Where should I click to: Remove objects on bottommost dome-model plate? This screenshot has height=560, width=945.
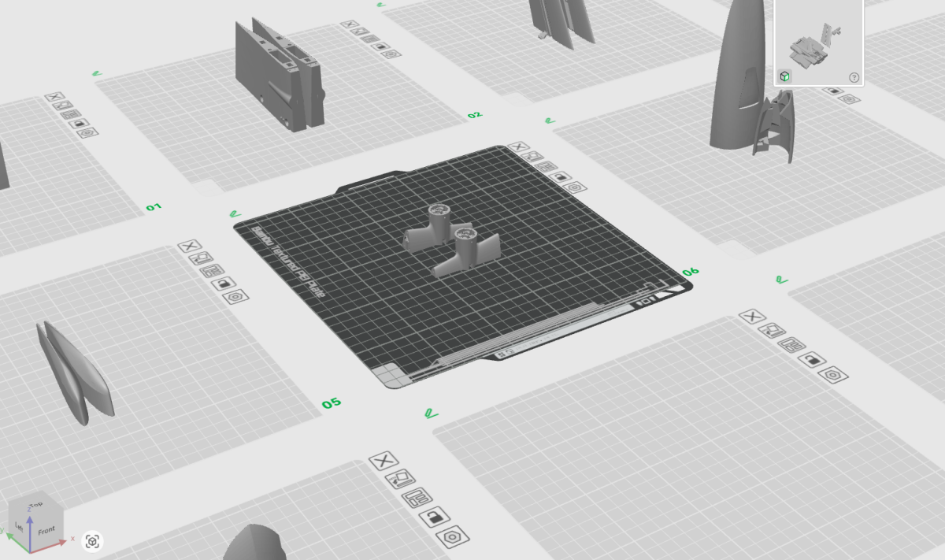point(384,461)
